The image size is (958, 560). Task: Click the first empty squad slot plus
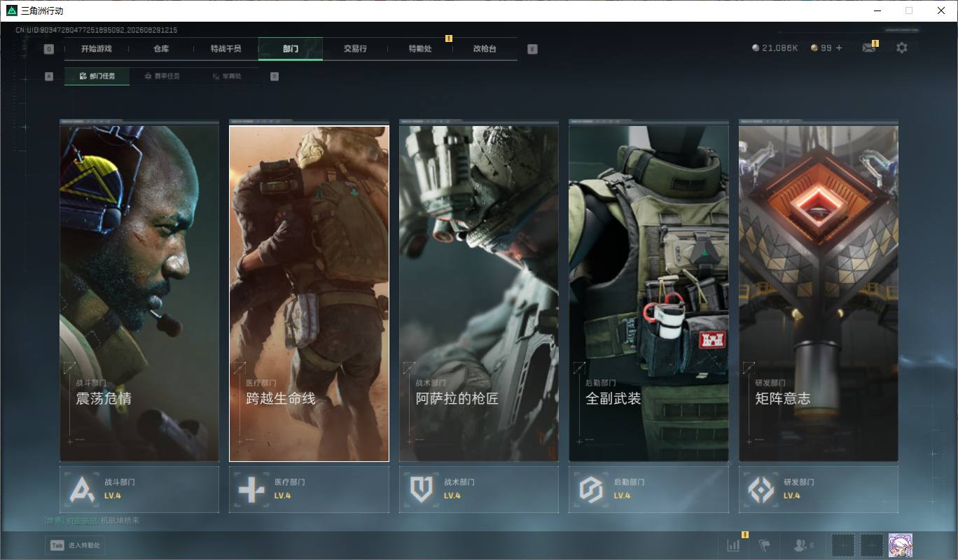[x=843, y=545]
